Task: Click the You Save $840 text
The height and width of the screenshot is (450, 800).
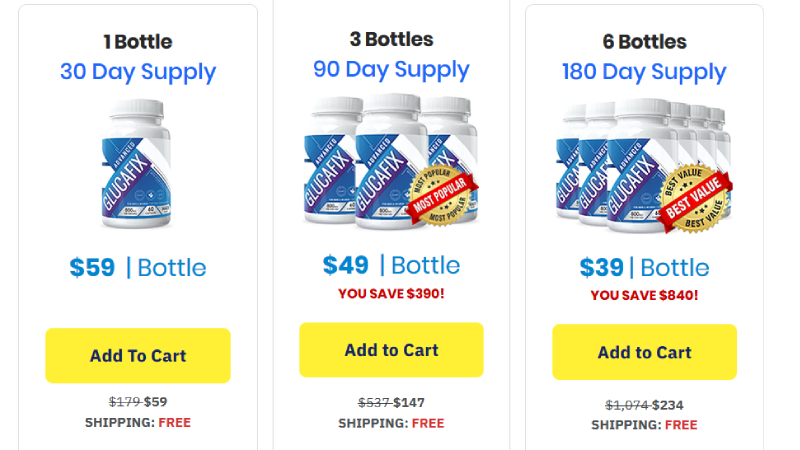Action: pyautogui.click(x=644, y=295)
